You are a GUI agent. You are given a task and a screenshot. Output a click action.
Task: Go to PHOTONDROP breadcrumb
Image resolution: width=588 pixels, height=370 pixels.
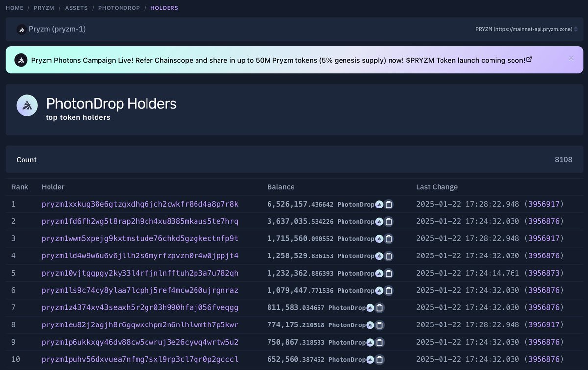point(119,8)
